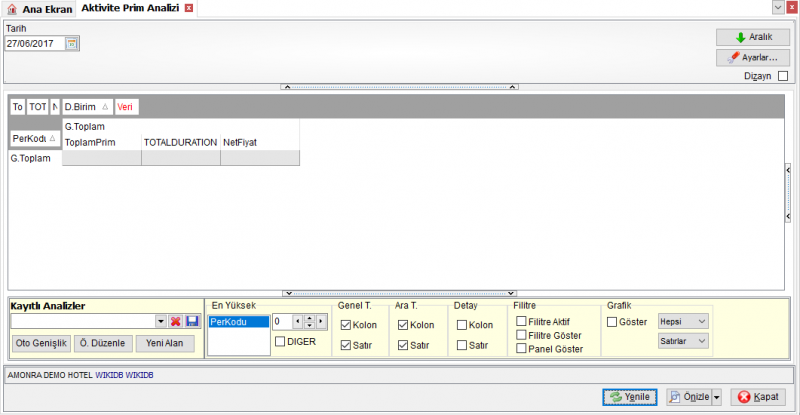
Task: Open the calendar picker beside Tarih date
Action: pos(72,44)
